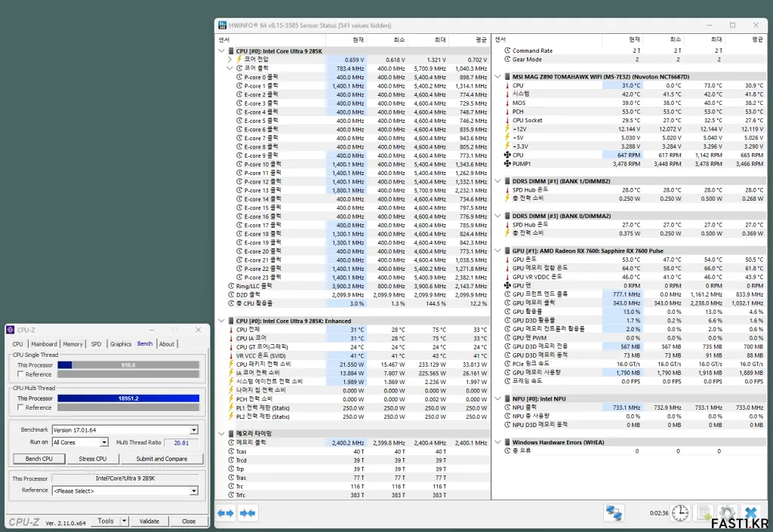
Task: Click the Close button at CPU-Z bottom
Action: (188, 521)
